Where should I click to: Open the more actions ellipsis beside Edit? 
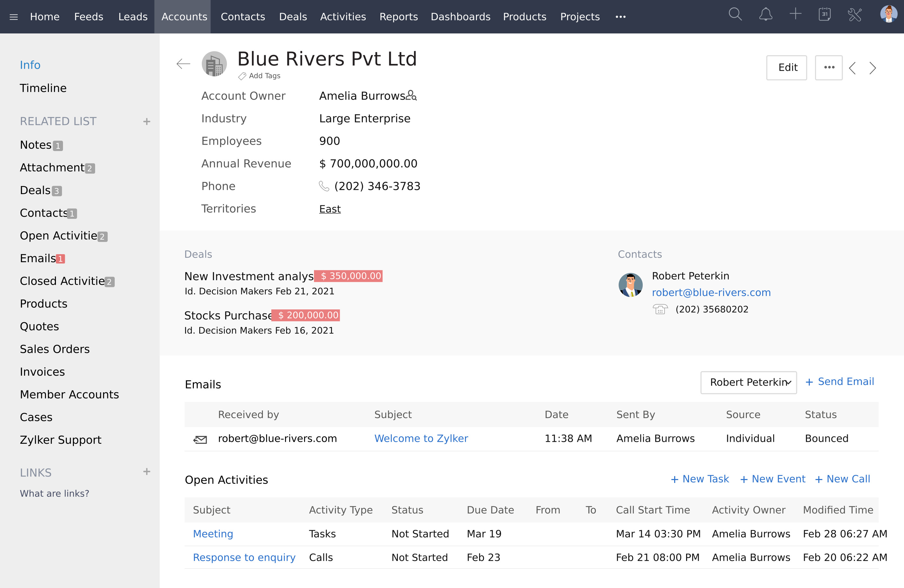point(829,67)
